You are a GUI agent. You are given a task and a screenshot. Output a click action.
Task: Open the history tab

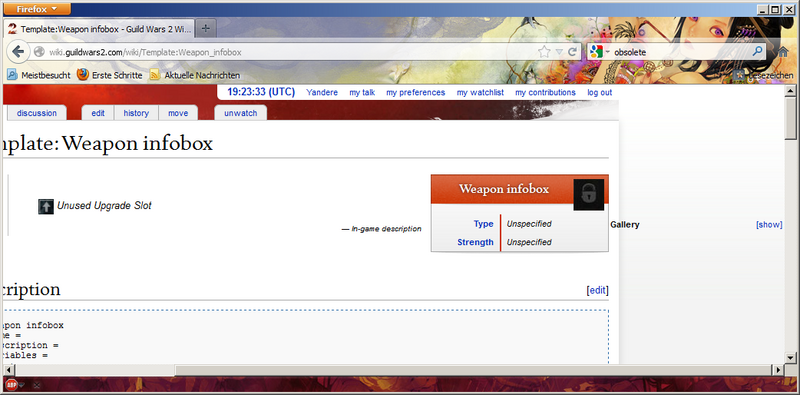pos(136,113)
